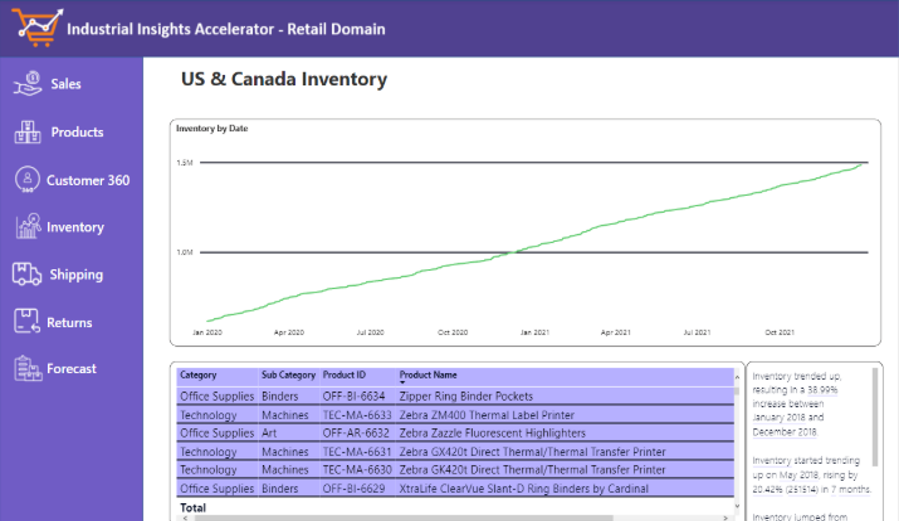899x521 pixels.
Task: Click the sort arrow under Product Name
Action: (x=402, y=382)
